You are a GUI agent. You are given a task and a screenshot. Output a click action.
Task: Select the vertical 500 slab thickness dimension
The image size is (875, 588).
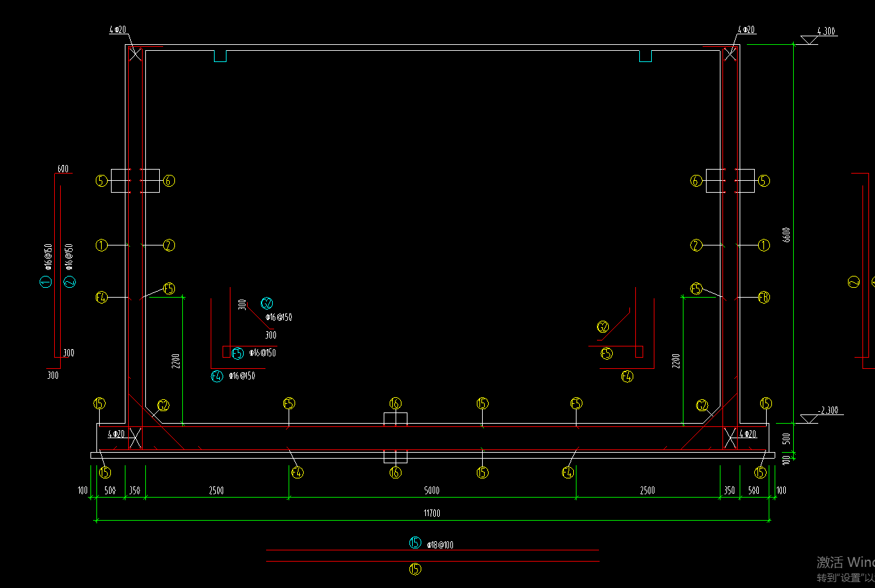[x=787, y=438]
